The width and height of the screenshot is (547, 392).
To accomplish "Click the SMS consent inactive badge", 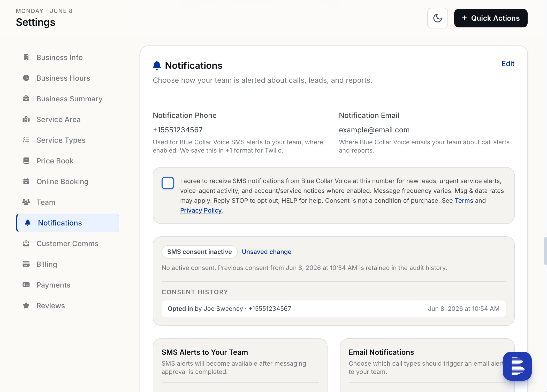I will tap(200, 252).
